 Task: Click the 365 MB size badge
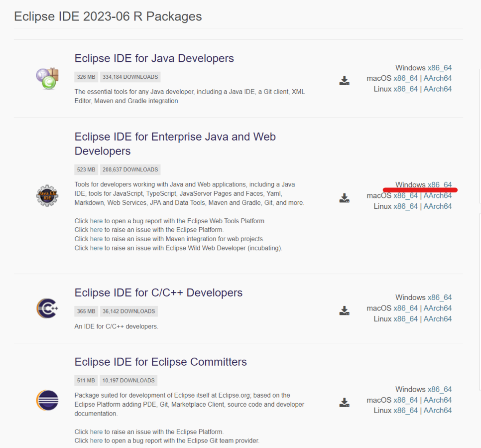point(86,311)
